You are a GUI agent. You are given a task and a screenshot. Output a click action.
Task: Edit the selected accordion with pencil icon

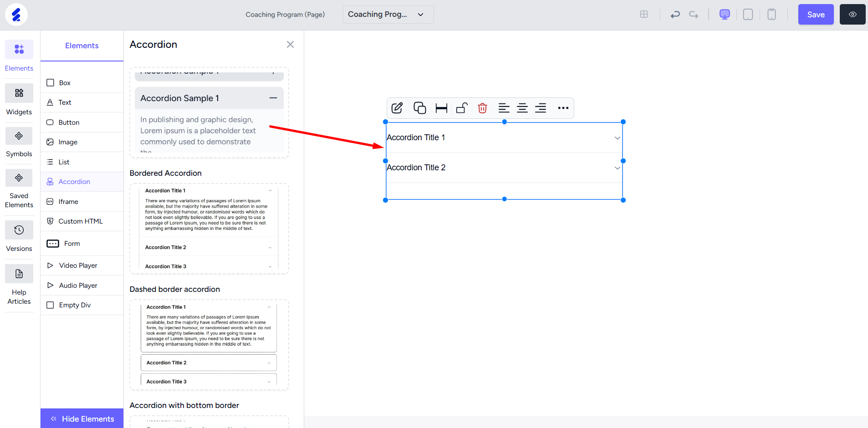click(397, 108)
